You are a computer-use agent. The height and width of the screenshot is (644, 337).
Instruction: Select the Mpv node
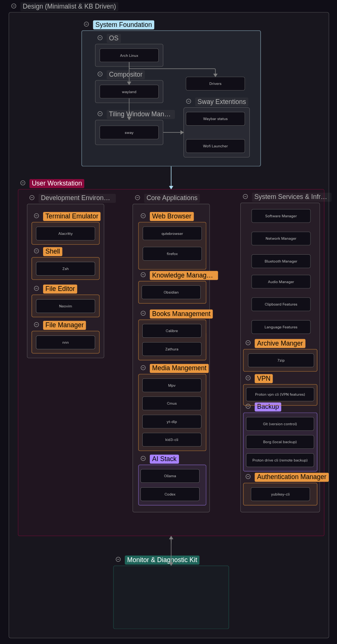point(172,385)
